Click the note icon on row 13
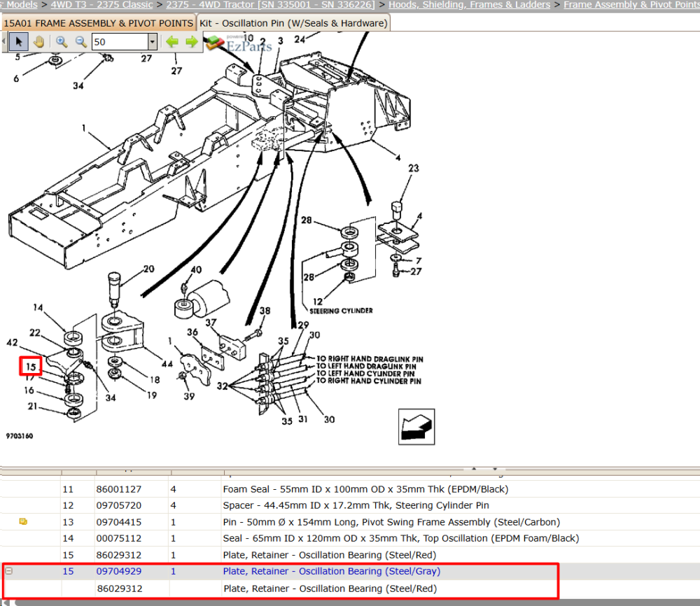This screenshot has width=700, height=606. pos(23,521)
